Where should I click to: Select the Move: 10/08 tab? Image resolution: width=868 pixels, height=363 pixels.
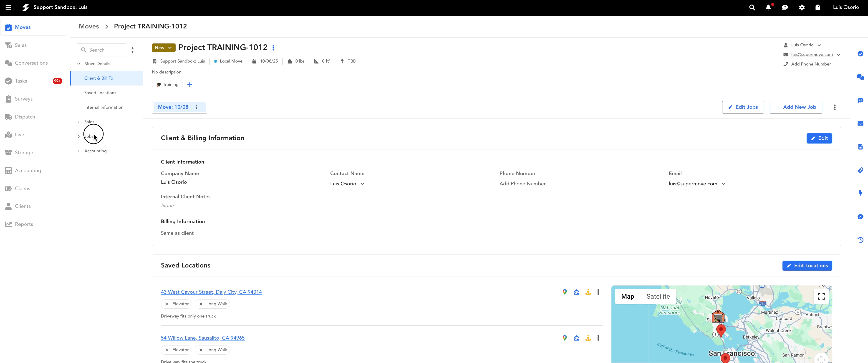(173, 107)
